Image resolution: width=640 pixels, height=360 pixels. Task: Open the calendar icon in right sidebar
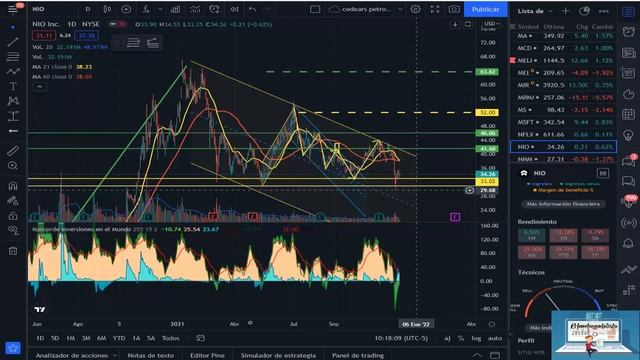629,114
